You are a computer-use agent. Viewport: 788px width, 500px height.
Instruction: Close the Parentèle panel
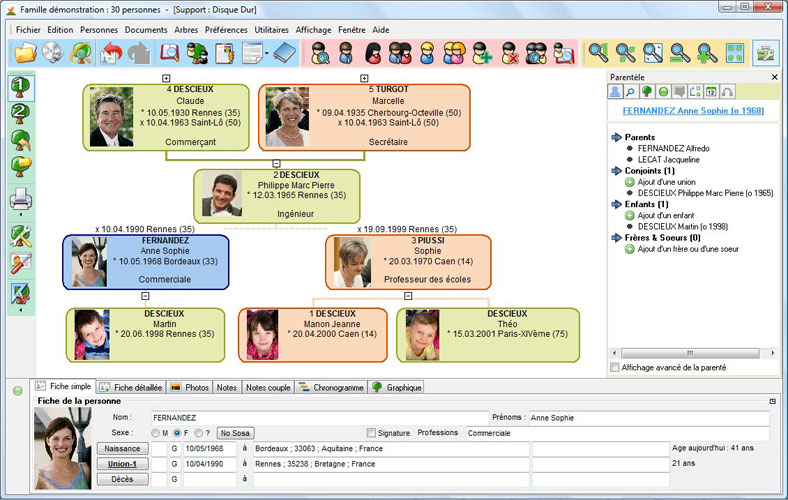click(x=774, y=77)
